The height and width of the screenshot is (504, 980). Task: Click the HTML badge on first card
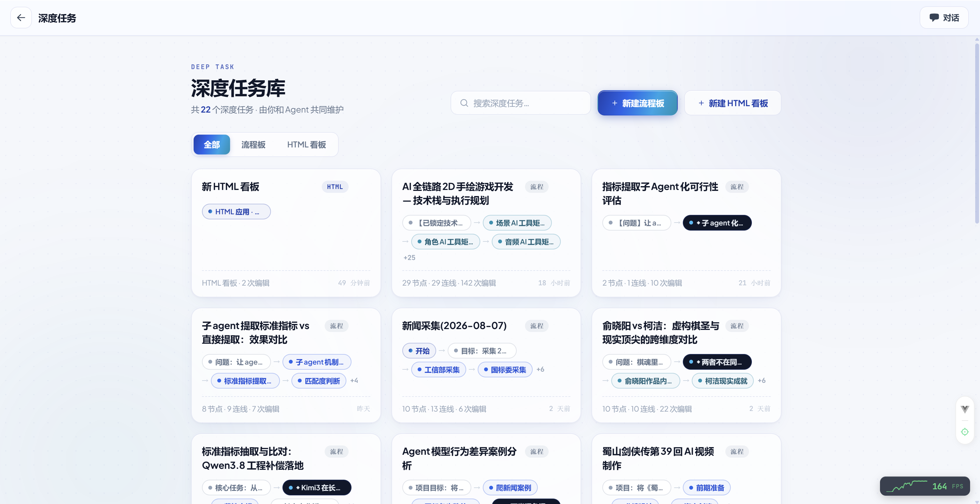(335, 187)
